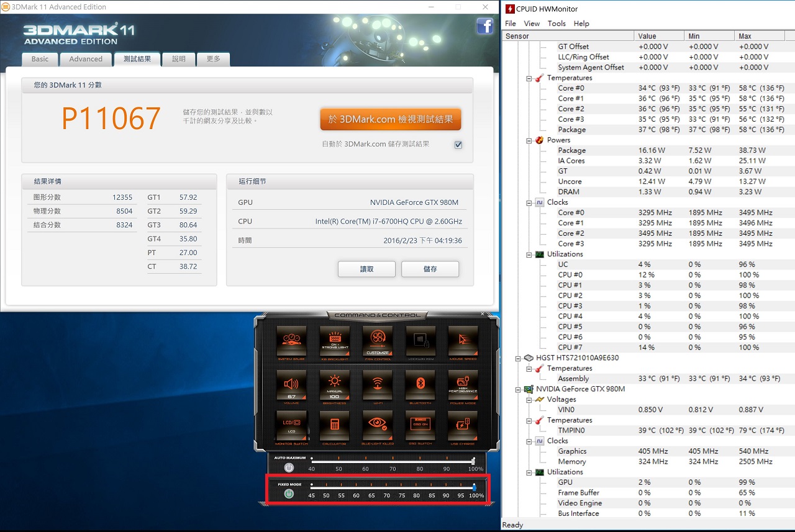Click the HWMonitor title bar icon
Viewport: 795px width, 532px height.
click(510, 9)
